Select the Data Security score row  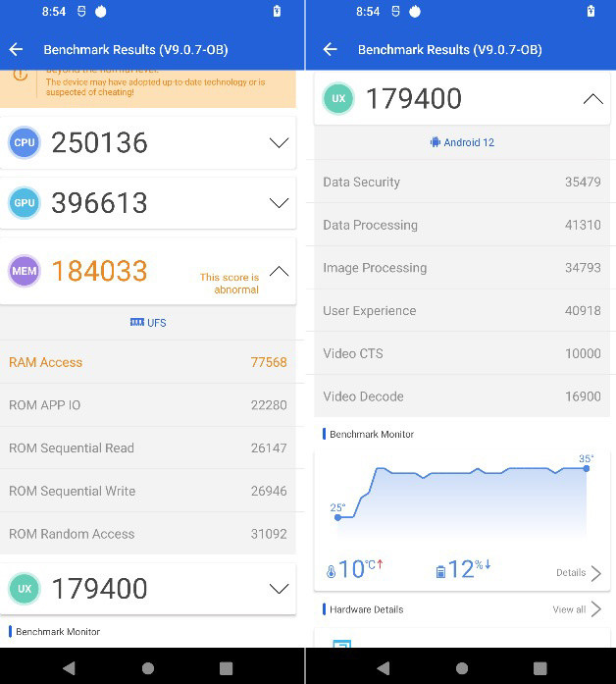tap(462, 182)
